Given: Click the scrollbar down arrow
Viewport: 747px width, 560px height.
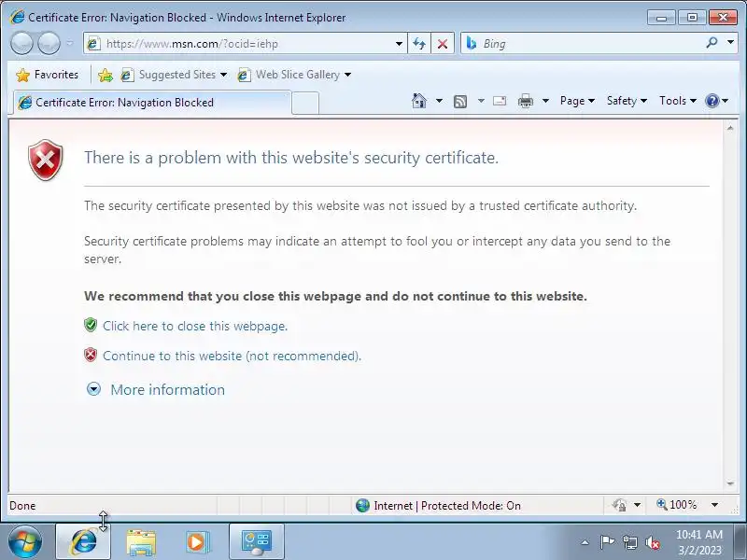Looking at the screenshot, I should click(730, 483).
